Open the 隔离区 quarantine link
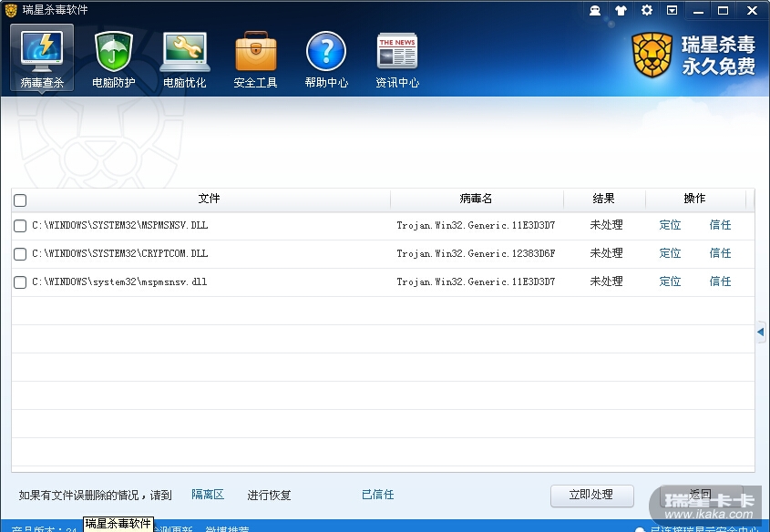 coord(208,495)
